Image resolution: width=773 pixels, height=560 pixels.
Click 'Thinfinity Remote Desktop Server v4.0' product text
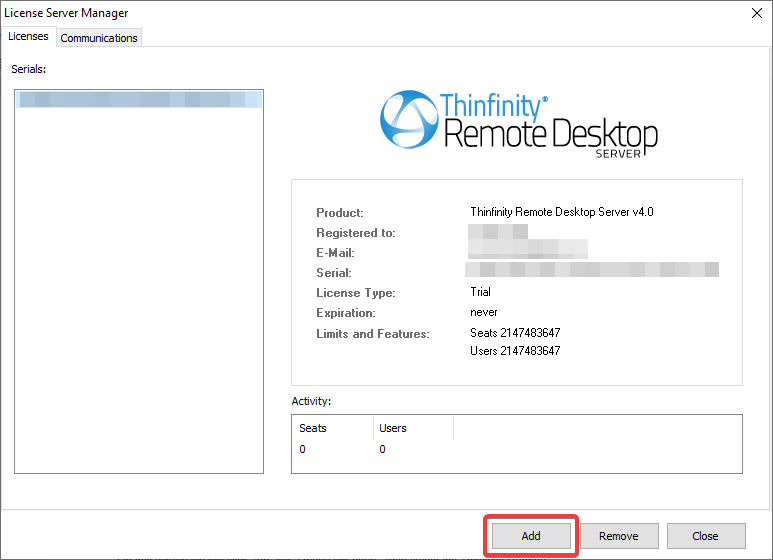[x=562, y=212]
